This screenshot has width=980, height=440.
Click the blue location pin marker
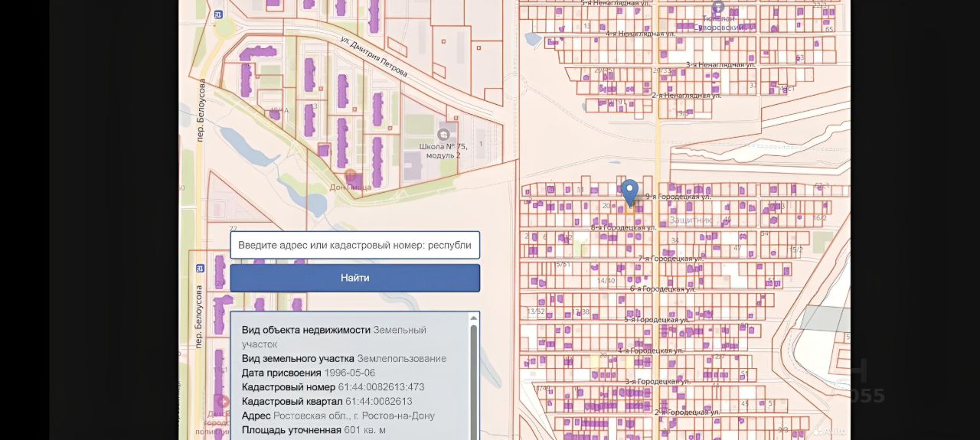629,192
